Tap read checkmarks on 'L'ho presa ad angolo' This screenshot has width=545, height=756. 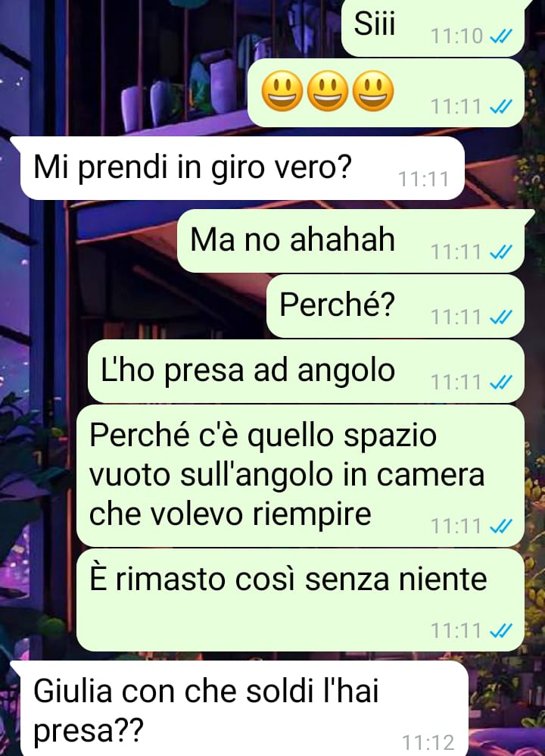(x=500, y=383)
